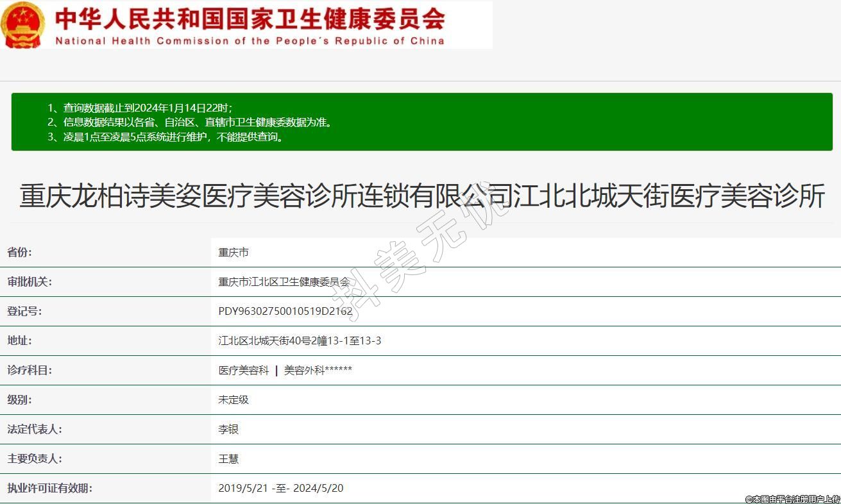Click the Chinese commission title banner
The image size is (841, 504).
(250, 19)
